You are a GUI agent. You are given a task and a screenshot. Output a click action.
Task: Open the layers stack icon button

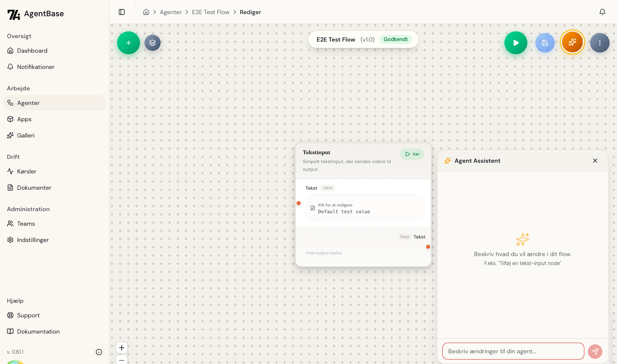(x=153, y=43)
